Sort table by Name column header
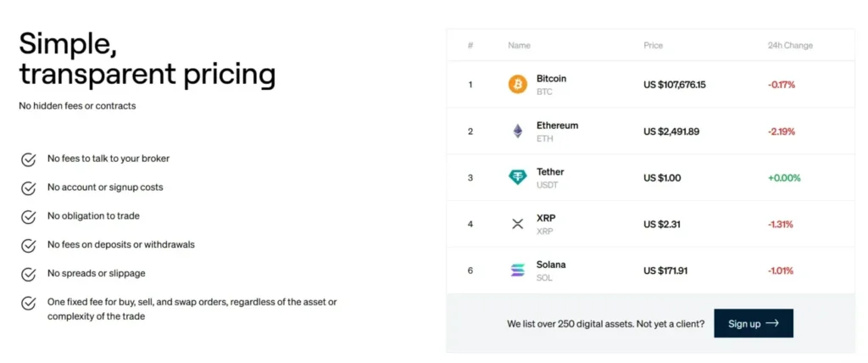 pos(519,46)
